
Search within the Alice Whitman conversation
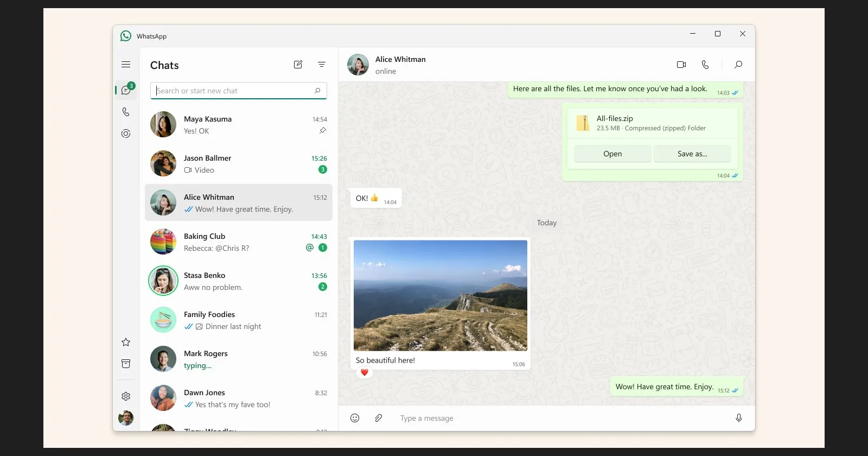738,65
